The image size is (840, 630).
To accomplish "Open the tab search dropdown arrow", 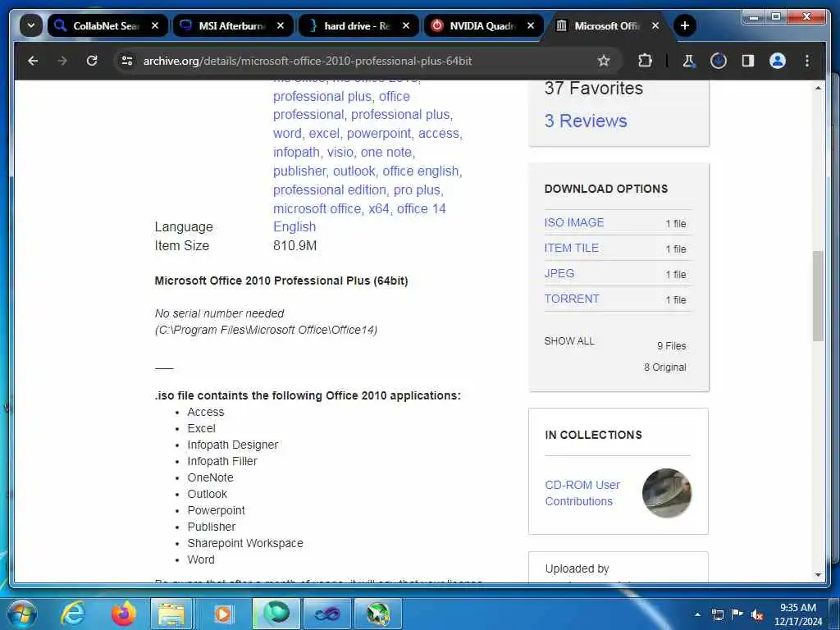I will [x=31, y=25].
